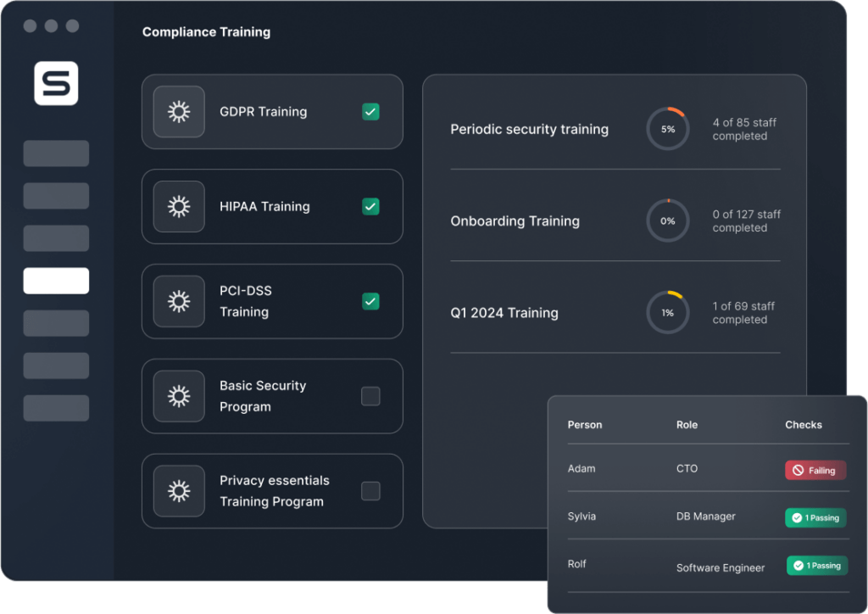Open the gear icon beside GDPR Training
The image size is (868, 614).
point(179,111)
